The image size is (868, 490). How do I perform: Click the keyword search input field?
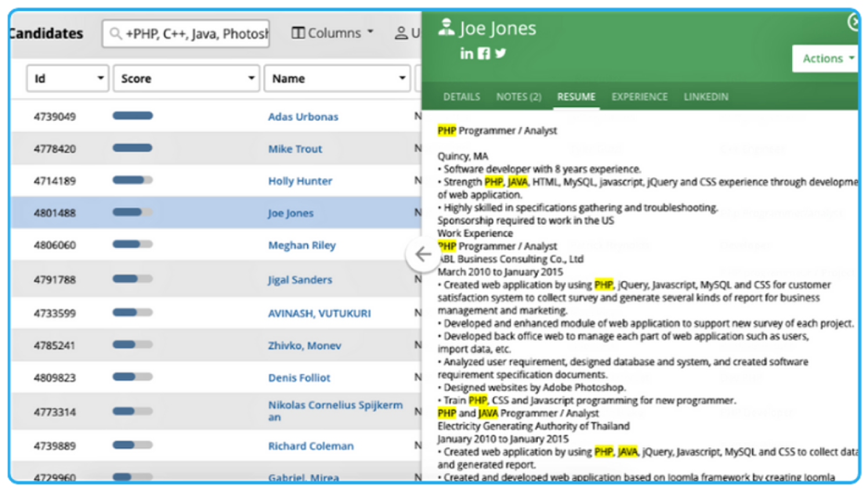pyautogui.click(x=196, y=34)
